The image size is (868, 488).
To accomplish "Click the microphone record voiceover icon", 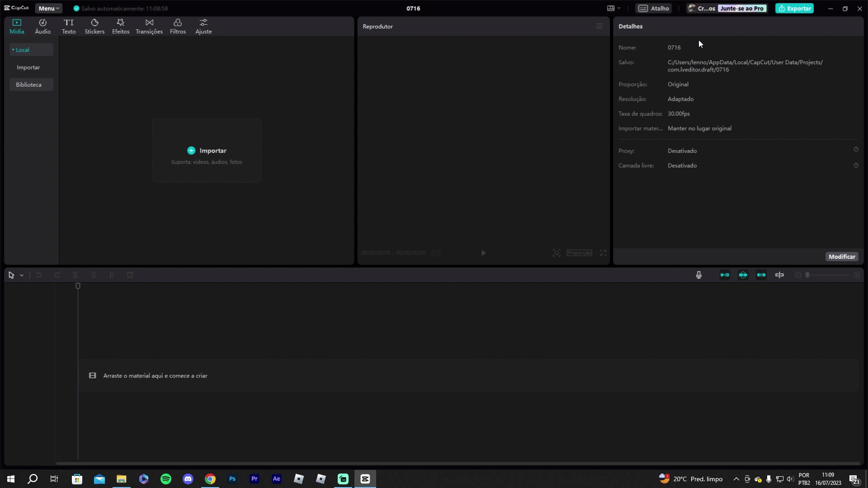I will (x=698, y=275).
